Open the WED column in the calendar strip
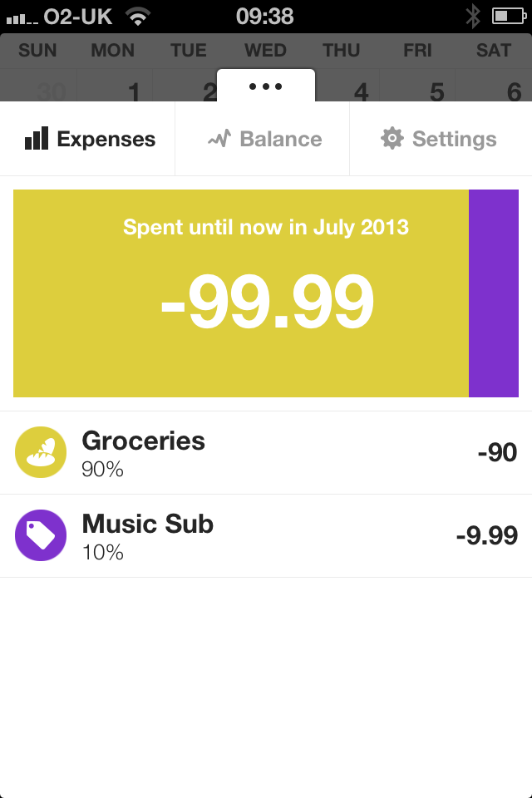Viewport: 532px width, 798px height. [x=264, y=51]
